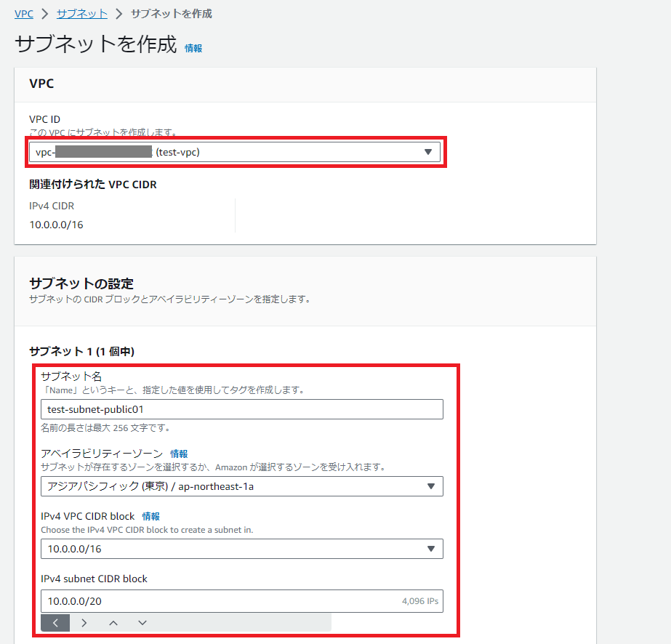671x644 pixels.
Task: Navigate to サブネット in the breadcrumb
Action: 82,14
